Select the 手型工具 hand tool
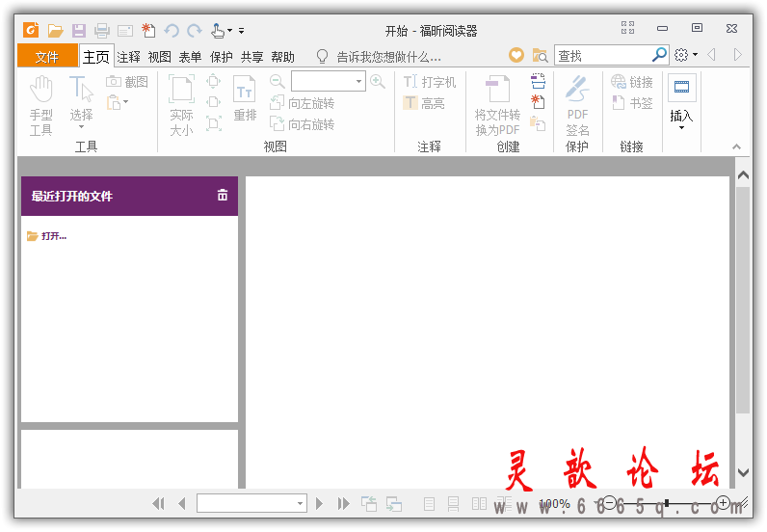Screen dimensions: 767x532 coord(41,105)
